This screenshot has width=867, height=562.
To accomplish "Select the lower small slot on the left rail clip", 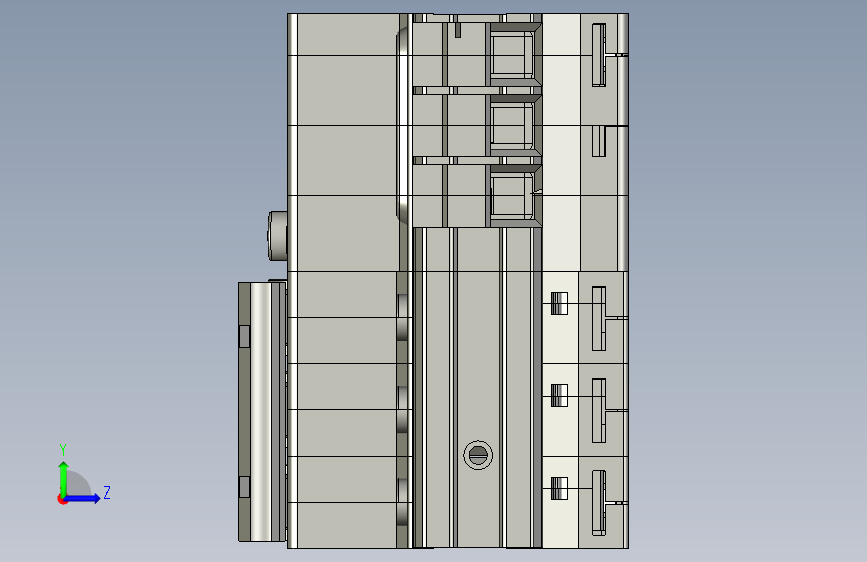I will point(244,487).
